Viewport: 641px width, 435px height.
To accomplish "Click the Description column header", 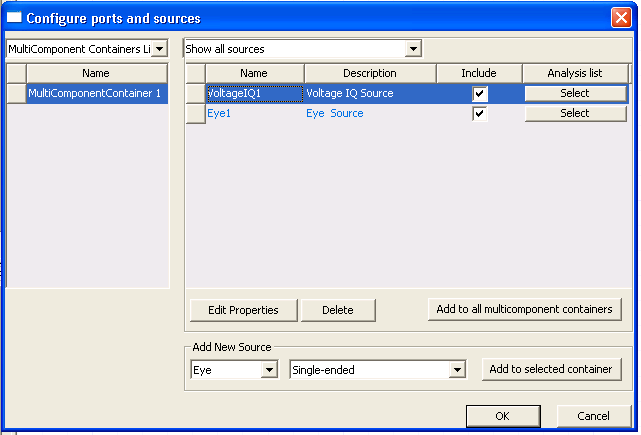I will (369, 73).
